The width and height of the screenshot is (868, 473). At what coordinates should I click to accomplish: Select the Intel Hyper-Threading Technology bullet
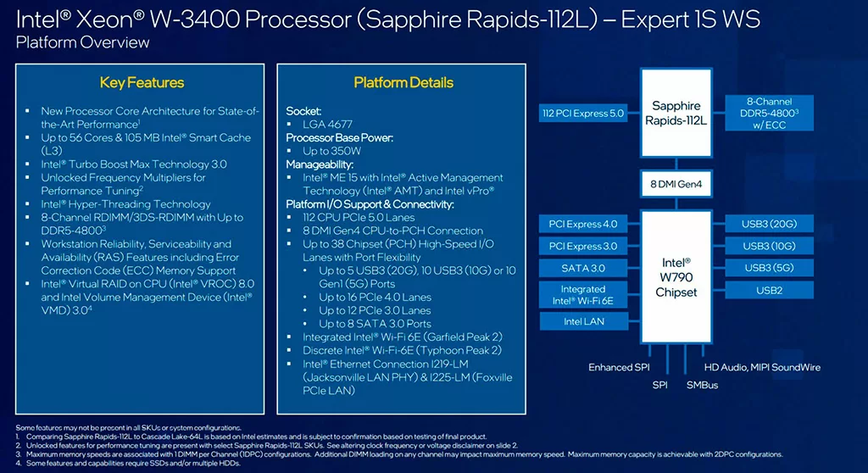[125, 203]
